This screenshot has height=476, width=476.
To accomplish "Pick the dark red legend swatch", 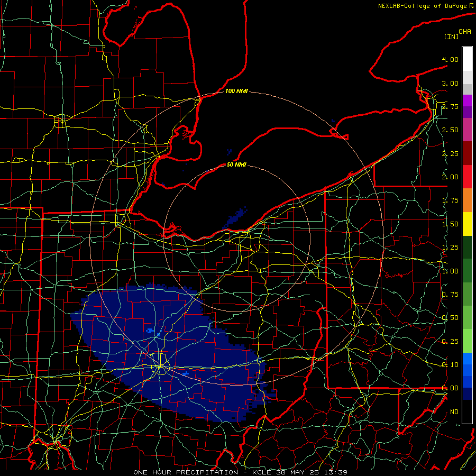I will coord(467,153).
